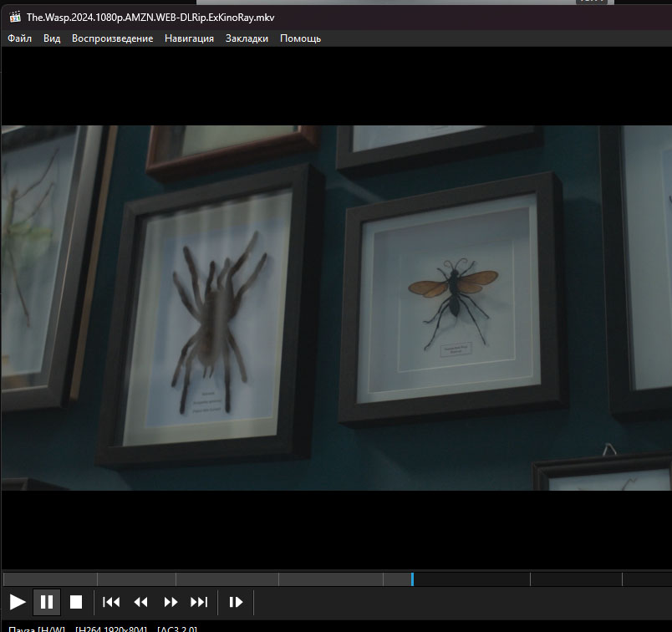Viewport: 672px width, 632px height.
Task: Jump to previous chapter with skip-back icon
Action: point(111,602)
